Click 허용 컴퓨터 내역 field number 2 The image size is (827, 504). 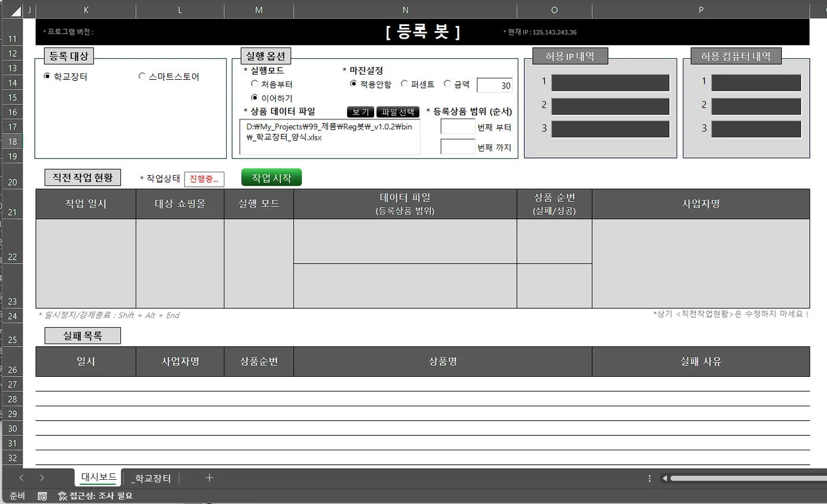point(756,106)
